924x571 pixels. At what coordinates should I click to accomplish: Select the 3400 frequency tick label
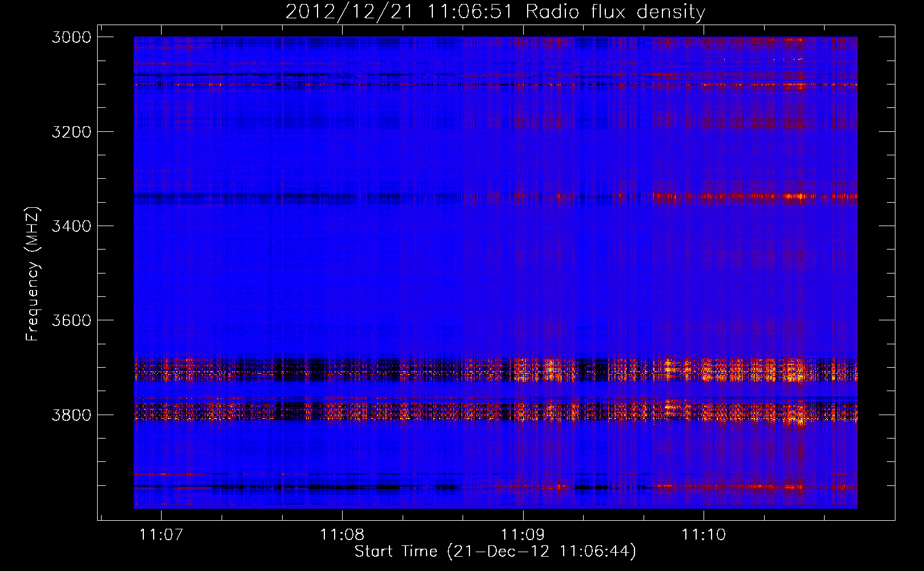[x=71, y=226]
